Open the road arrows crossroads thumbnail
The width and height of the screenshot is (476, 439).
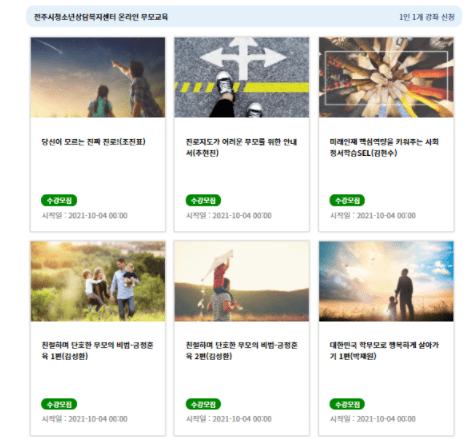pyautogui.click(x=242, y=77)
